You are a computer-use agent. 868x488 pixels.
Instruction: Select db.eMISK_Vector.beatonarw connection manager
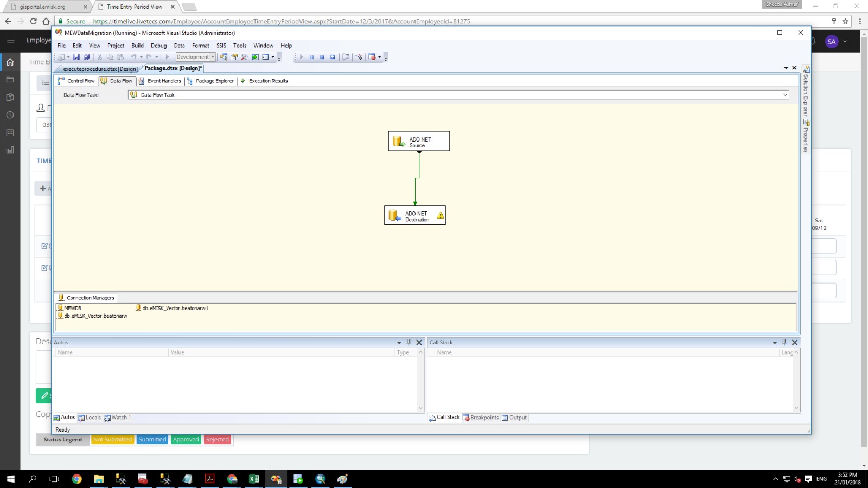pos(93,316)
